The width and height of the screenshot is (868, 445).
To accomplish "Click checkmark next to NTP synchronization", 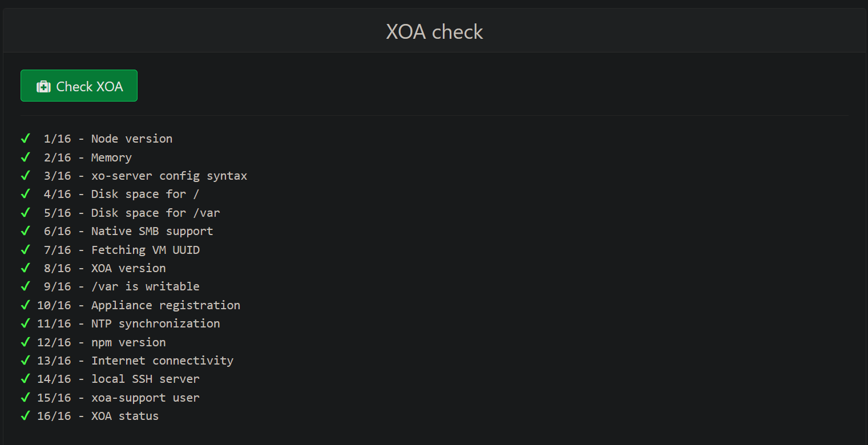I will [x=25, y=323].
